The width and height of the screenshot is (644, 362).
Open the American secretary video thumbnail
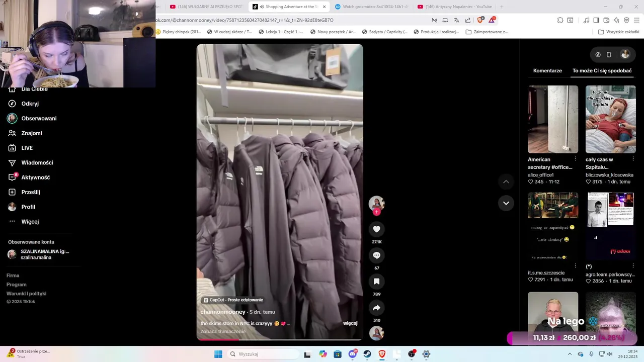553,119
